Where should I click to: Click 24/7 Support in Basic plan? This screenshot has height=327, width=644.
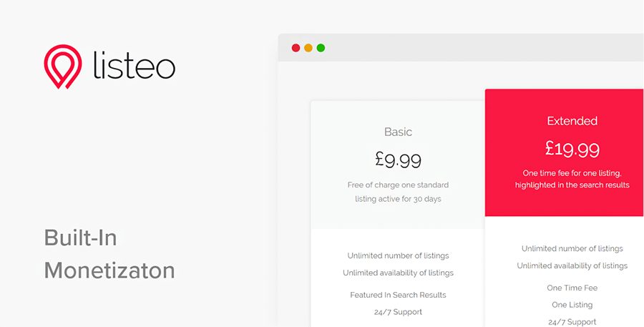[x=398, y=312]
